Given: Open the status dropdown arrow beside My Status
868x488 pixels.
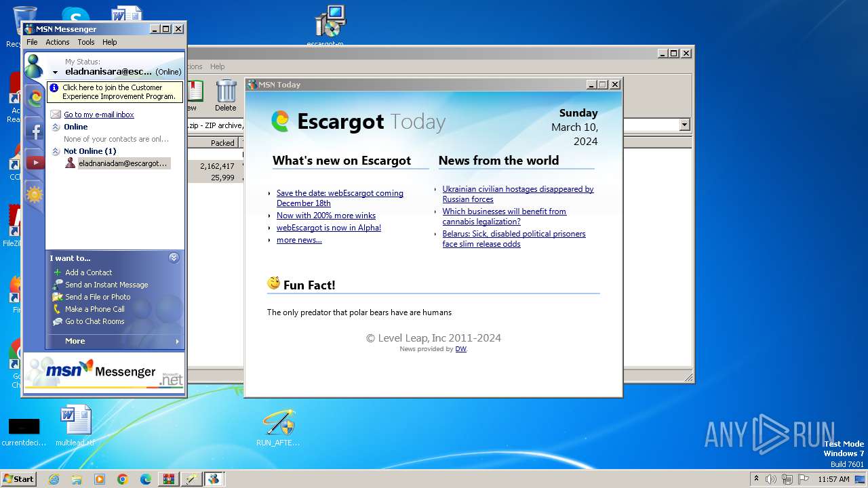Looking at the screenshot, I should (x=56, y=72).
